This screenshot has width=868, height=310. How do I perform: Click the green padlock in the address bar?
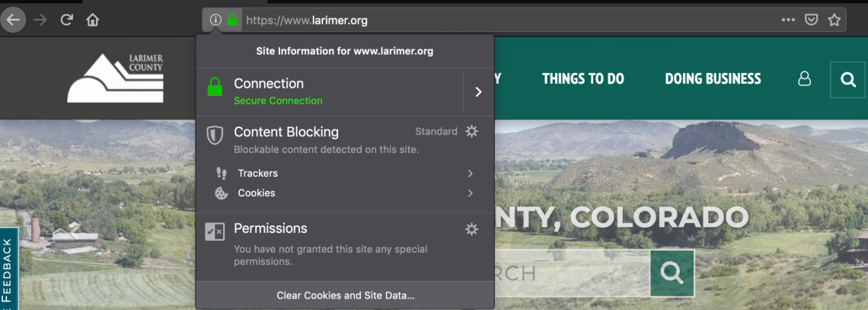point(232,21)
